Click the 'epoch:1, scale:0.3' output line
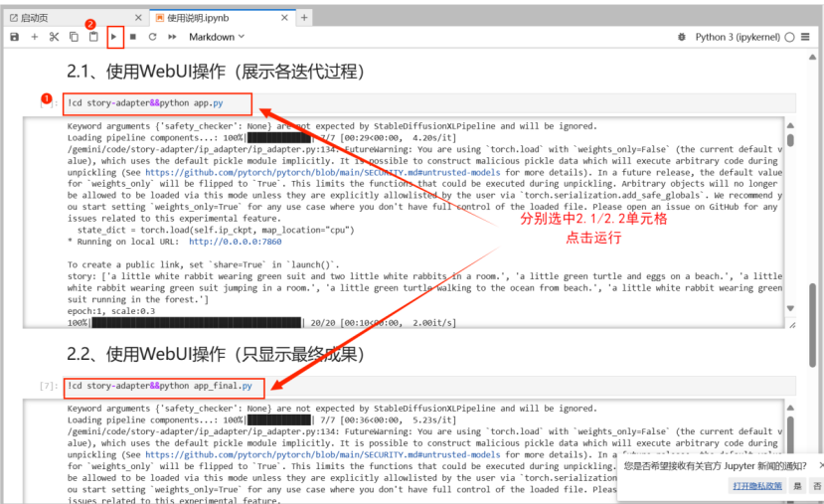The image size is (824, 504). pyautogui.click(x=111, y=311)
